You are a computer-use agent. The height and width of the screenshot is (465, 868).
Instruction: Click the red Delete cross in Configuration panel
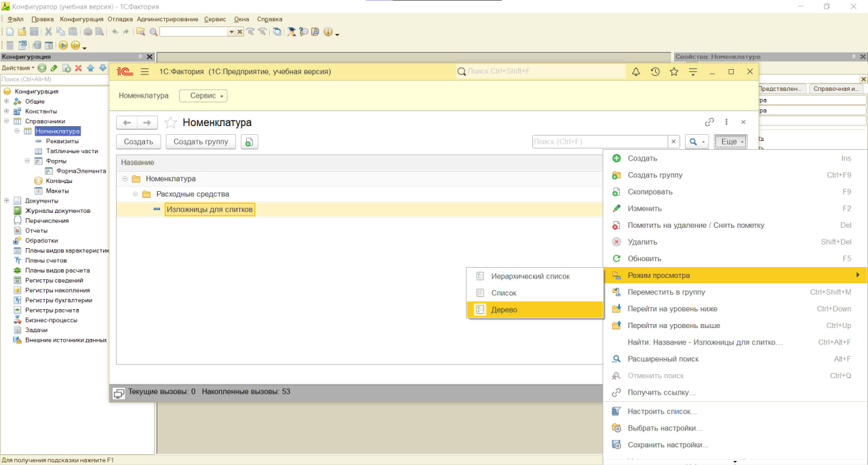point(78,68)
